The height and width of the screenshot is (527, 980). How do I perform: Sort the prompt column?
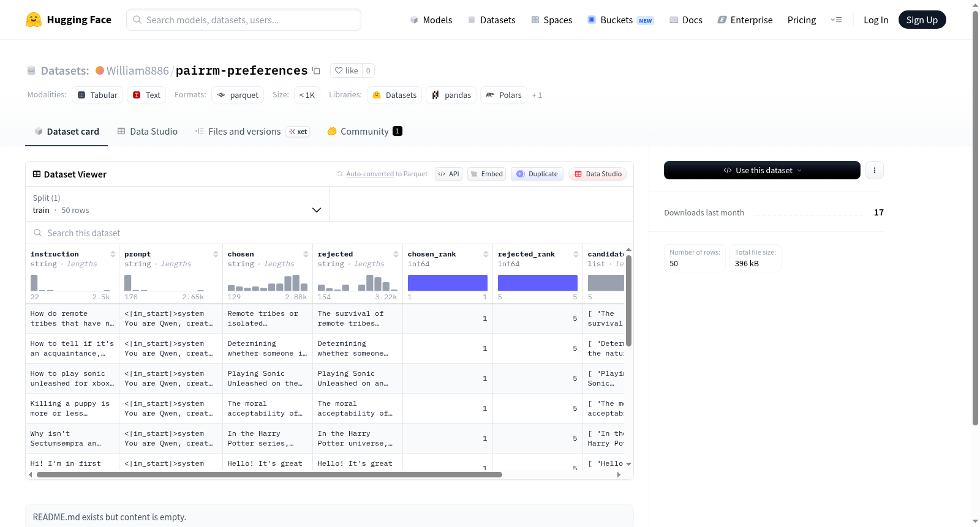216,254
